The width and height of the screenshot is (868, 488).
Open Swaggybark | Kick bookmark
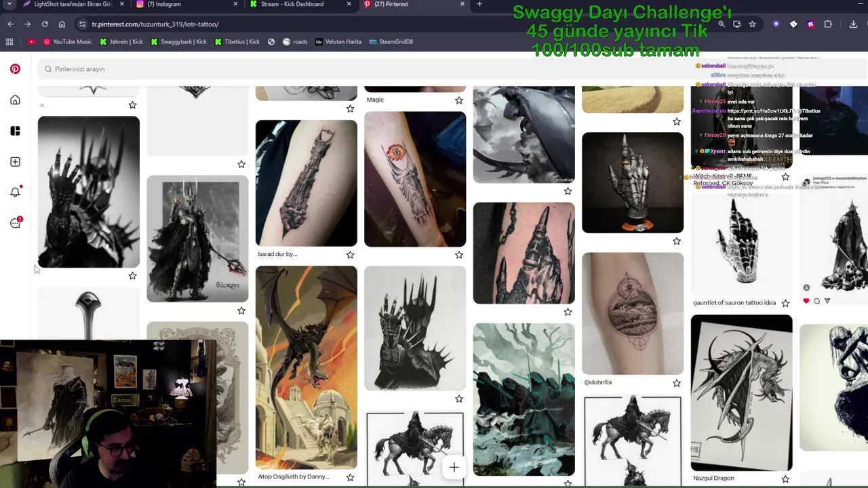pos(178,41)
